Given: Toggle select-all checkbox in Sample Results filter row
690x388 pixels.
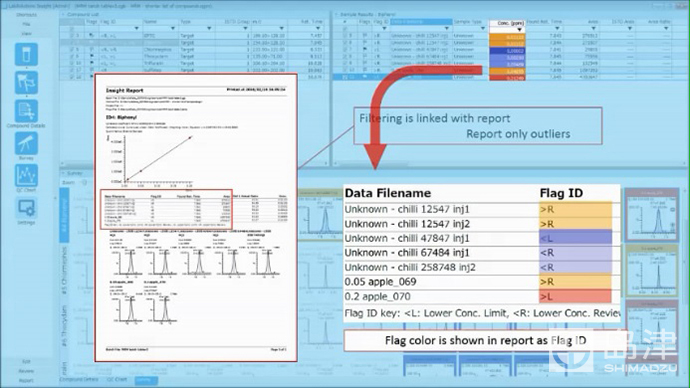Looking at the screenshot, I should 345,29.
